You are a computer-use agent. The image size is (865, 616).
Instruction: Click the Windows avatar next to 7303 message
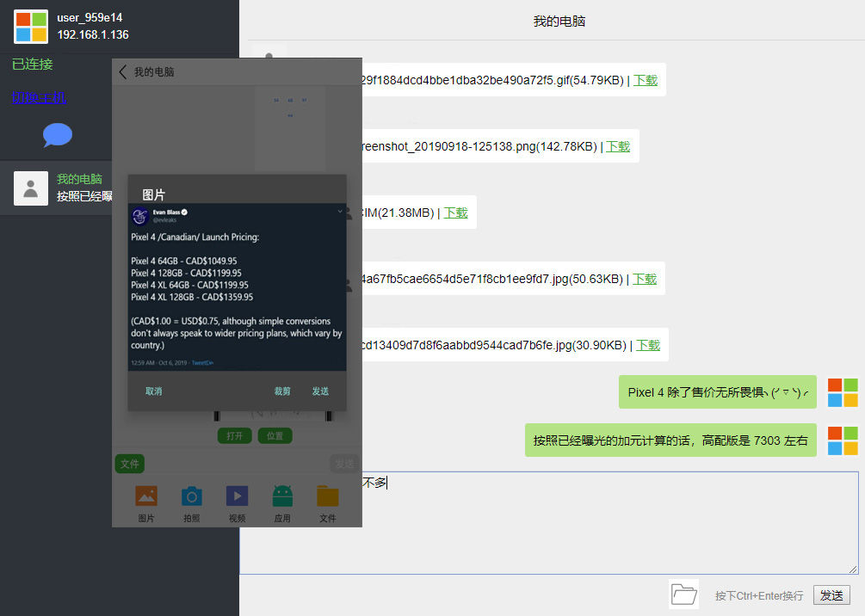click(843, 440)
